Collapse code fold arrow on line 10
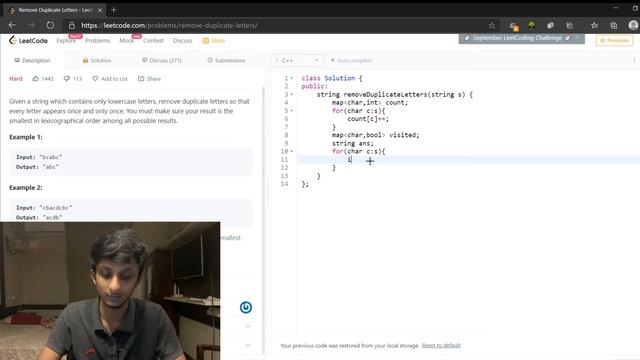This screenshot has height=360, width=640. click(x=292, y=151)
